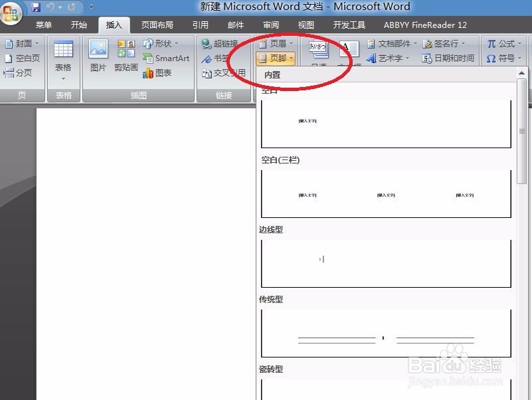Screen dimensions: 532x400
Task: Undo the last action
Action: tap(50, 7)
